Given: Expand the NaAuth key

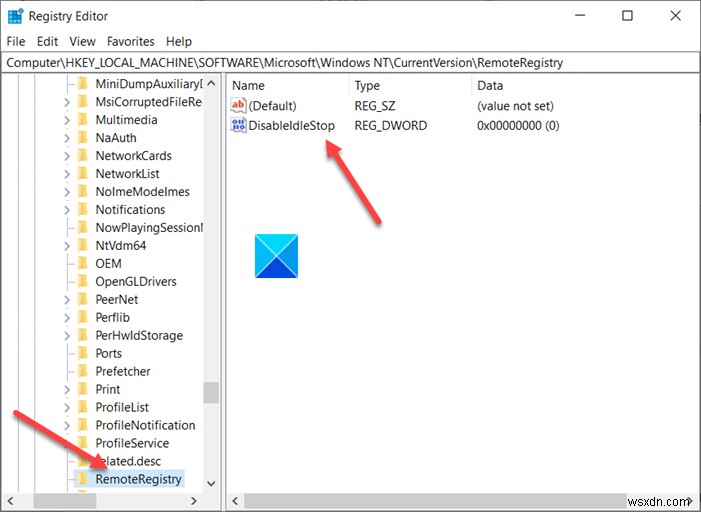Looking at the screenshot, I should point(67,138).
